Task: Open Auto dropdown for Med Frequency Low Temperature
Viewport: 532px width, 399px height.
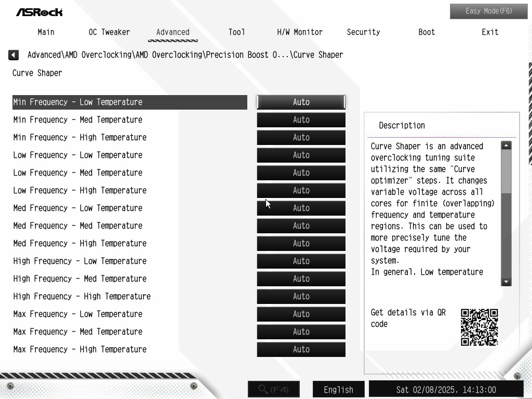Action: point(301,208)
